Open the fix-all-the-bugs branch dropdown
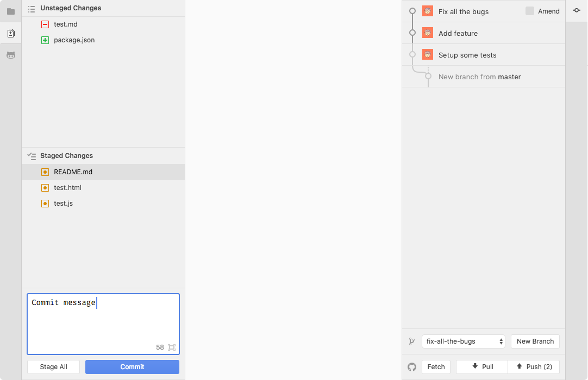588x380 pixels. pyautogui.click(x=464, y=341)
